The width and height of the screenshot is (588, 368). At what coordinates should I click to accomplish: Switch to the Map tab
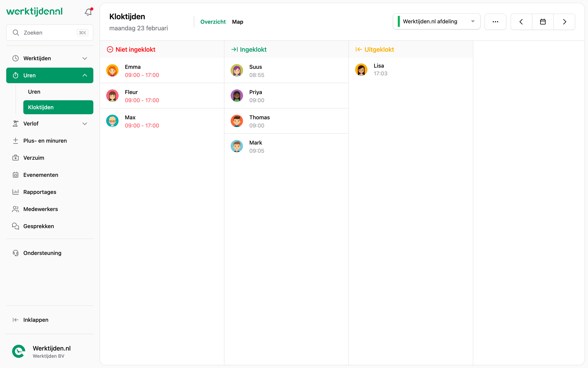coord(237,22)
